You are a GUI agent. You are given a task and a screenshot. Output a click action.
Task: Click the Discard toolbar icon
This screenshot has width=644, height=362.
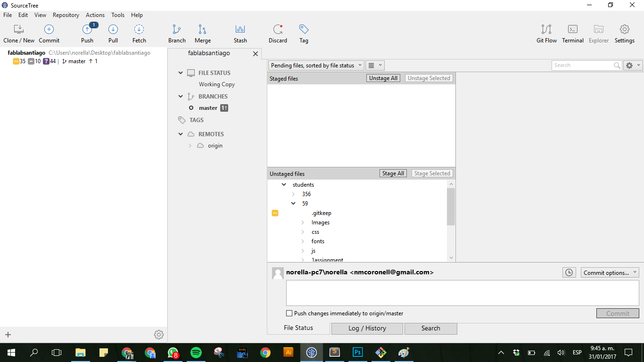(278, 30)
